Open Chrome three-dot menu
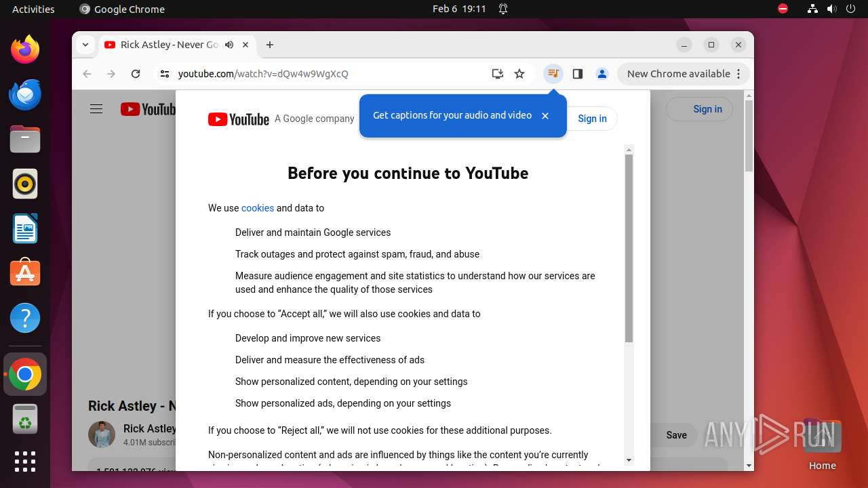868x488 pixels. [x=739, y=74]
